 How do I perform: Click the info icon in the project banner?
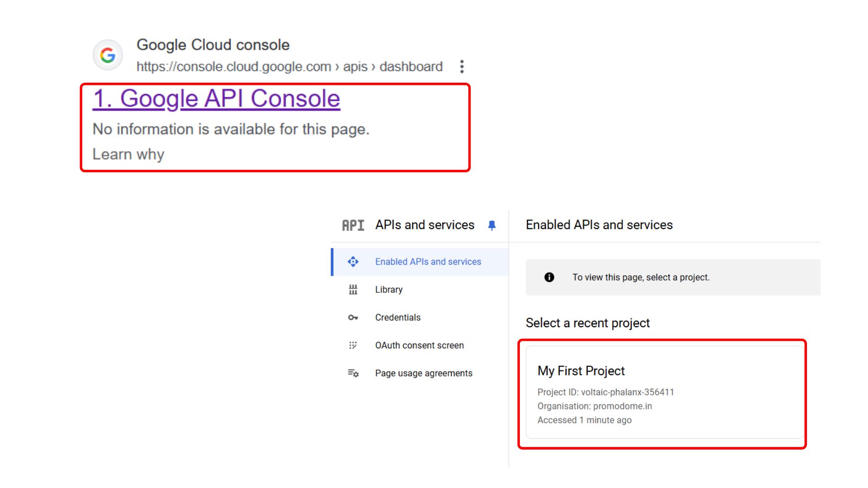coord(549,277)
